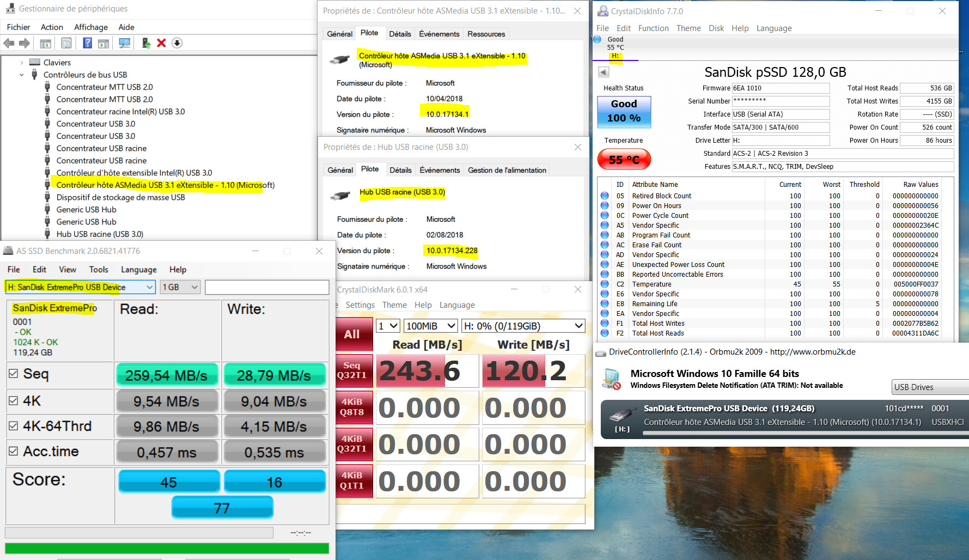The height and width of the screenshot is (560, 969).
Task: Click the status orb for the C2 Temperature attribute
Action: (605, 284)
